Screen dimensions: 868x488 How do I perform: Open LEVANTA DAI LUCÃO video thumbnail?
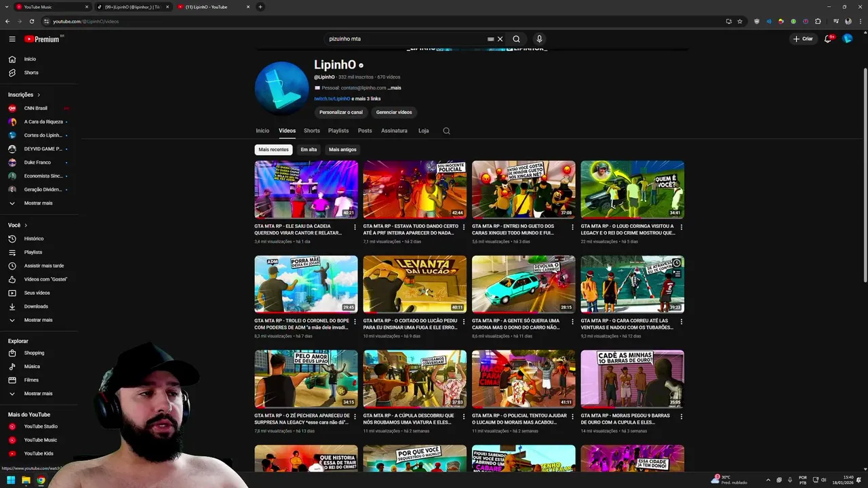point(415,284)
